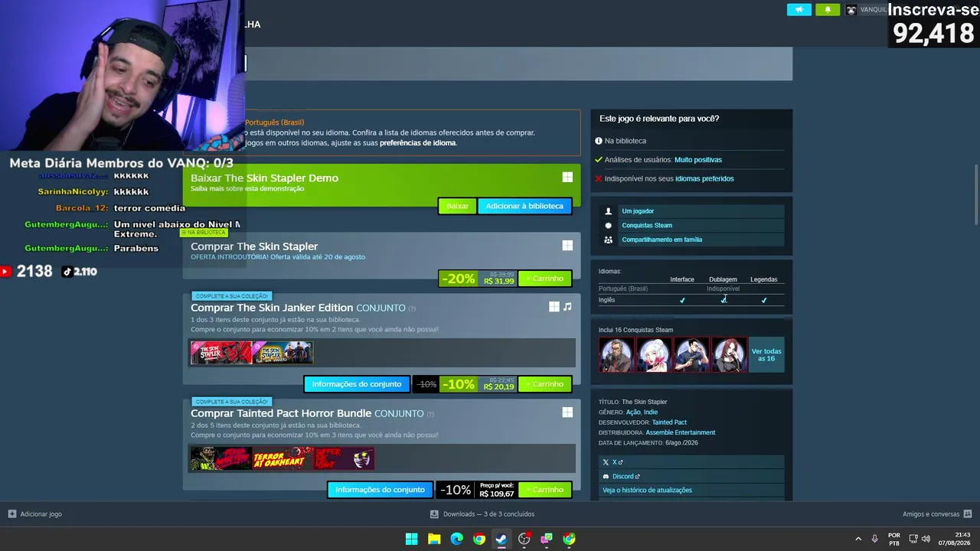Add The Skin Stapler to the cart
The image size is (980, 551).
tap(545, 279)
